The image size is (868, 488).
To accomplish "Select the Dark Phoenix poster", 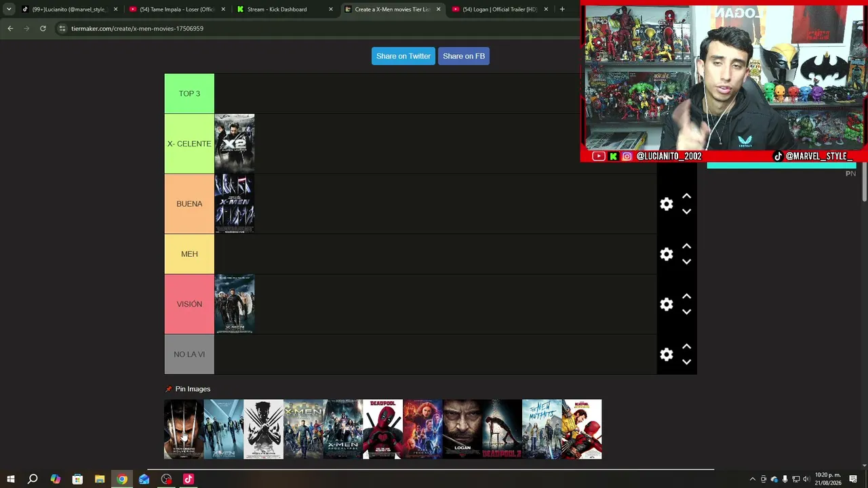I will pyautogui.click(x=422, y=430).
